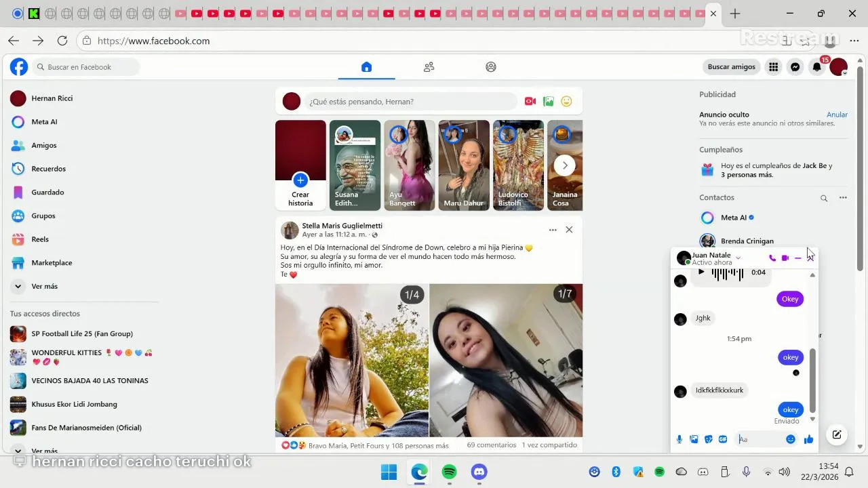Open the WONDERFUL KITTIES shortcut

pos(81,357)
